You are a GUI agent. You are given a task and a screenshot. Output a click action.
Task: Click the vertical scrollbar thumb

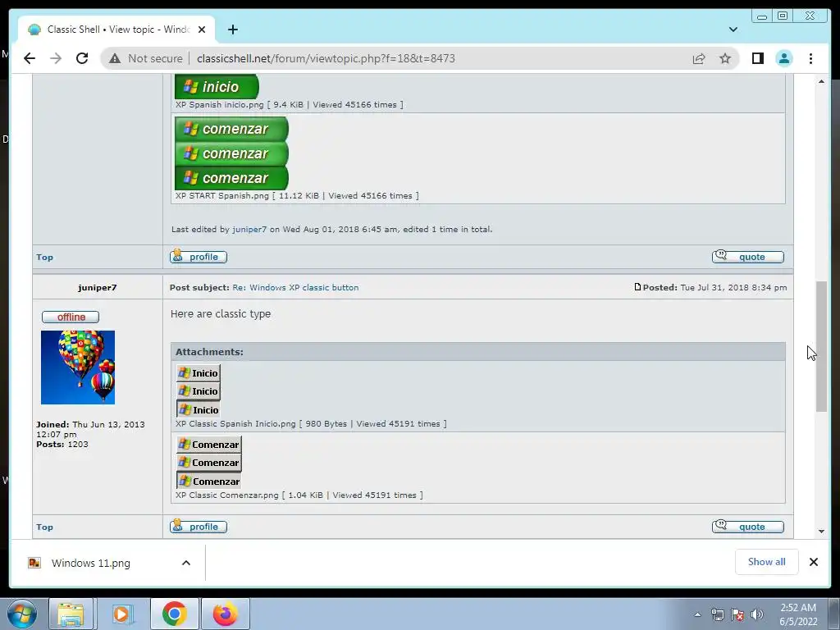pos(821,347)
